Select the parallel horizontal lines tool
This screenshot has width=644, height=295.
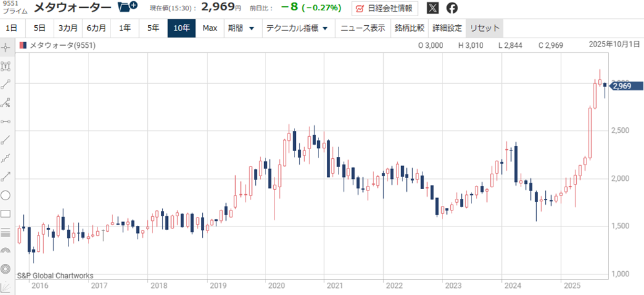[x=6, y=232]
